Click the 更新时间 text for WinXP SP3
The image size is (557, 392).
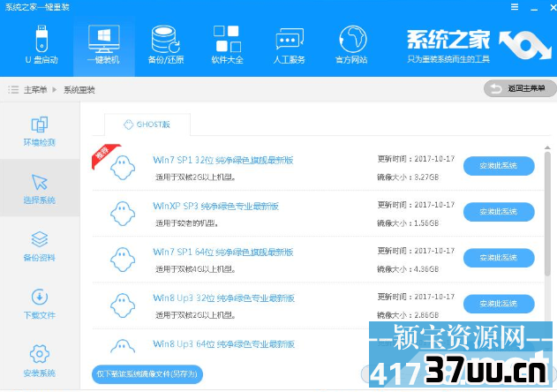point(416,205)
